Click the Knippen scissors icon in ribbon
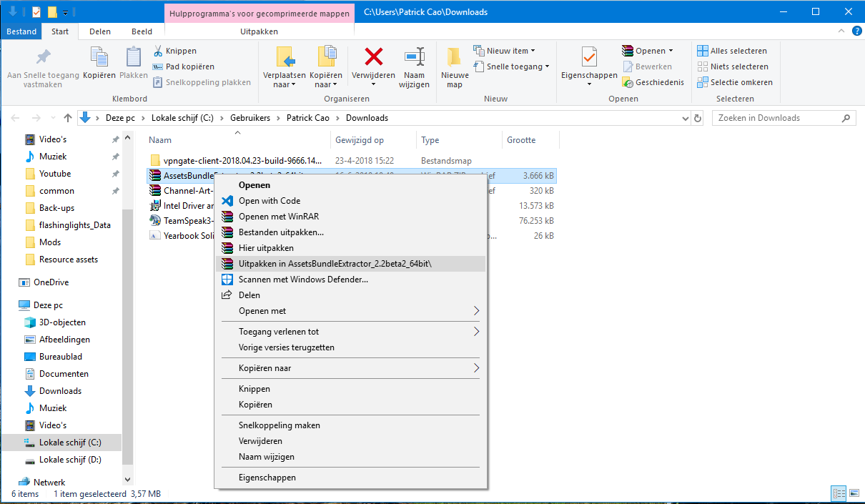 coord(158,51)
